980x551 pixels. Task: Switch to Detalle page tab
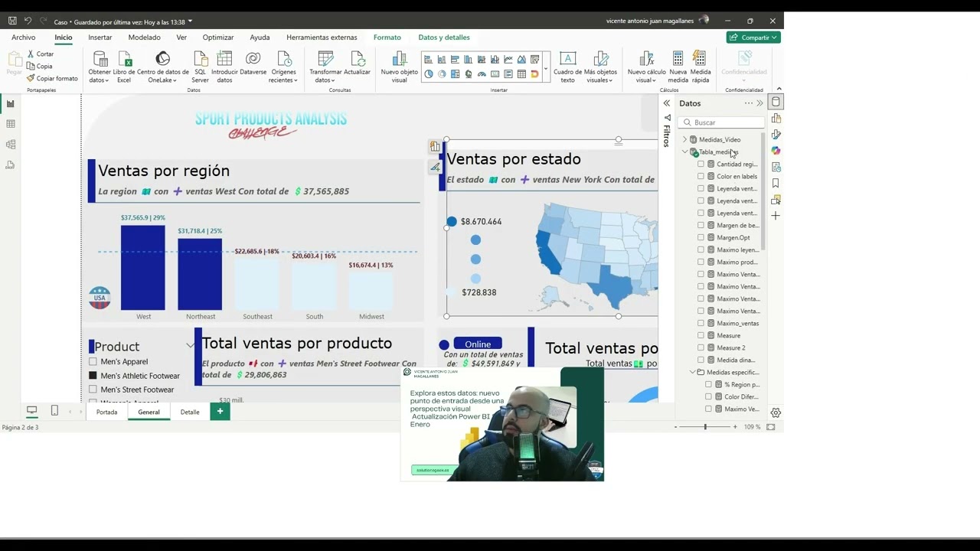coord(190,412)
